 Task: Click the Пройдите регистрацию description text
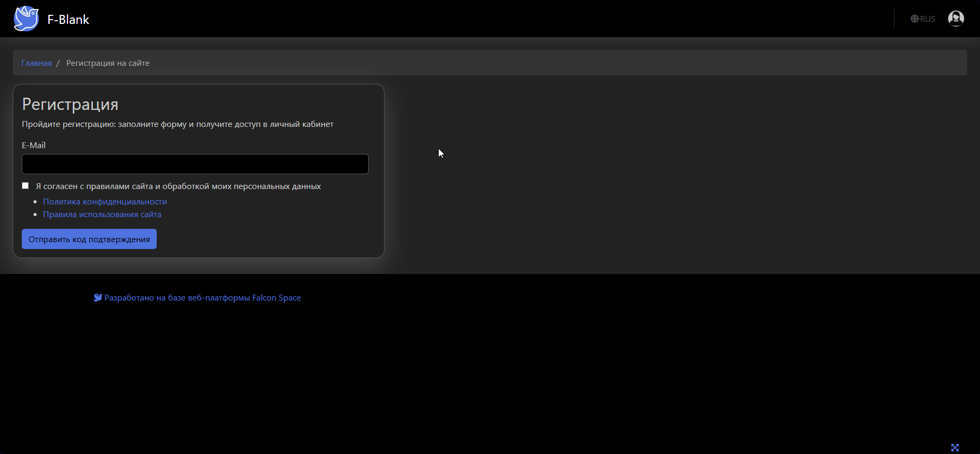tap(177, 124)
